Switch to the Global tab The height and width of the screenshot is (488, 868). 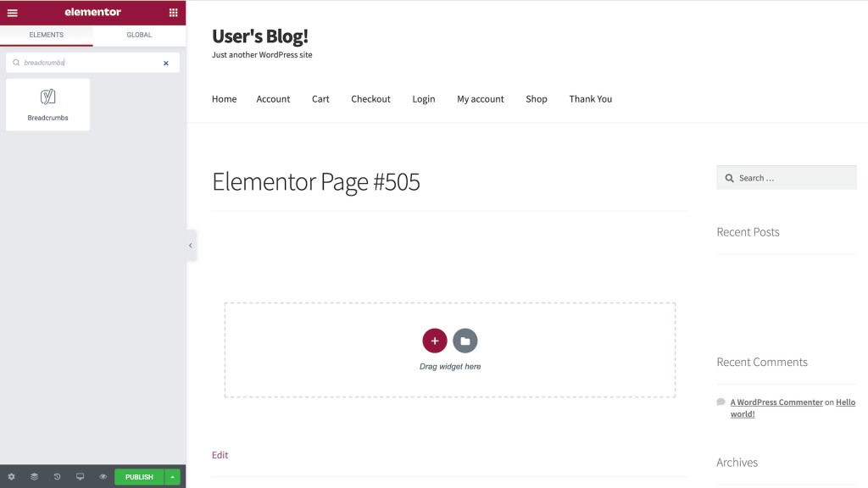(x=139, y=35)
